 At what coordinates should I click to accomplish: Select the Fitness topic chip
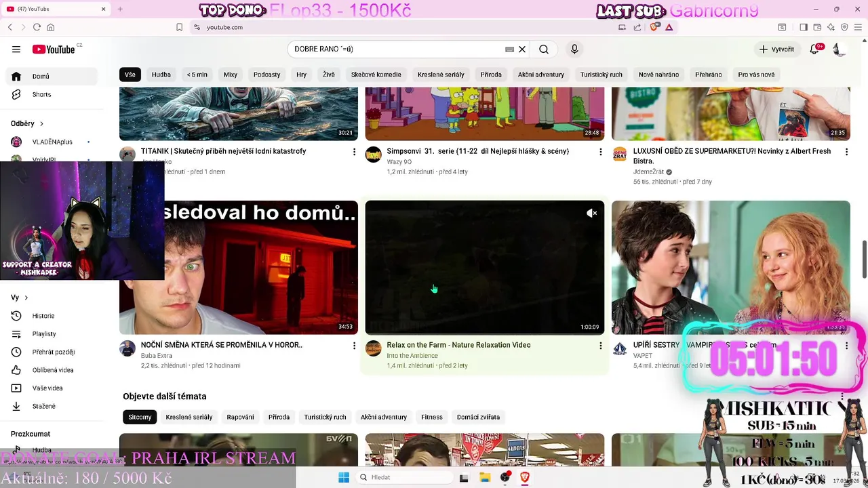432,417
